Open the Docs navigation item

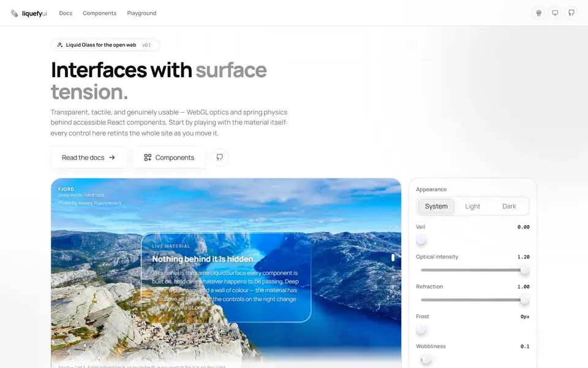pos(66,13)
